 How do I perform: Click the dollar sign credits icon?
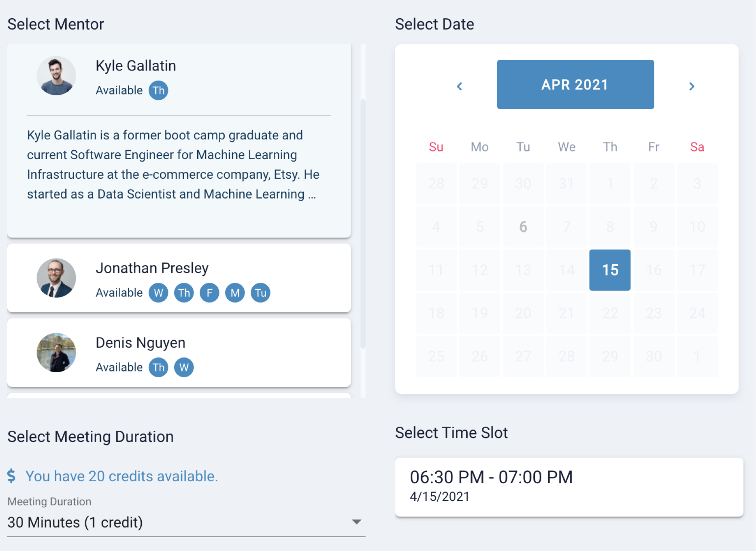11,476
